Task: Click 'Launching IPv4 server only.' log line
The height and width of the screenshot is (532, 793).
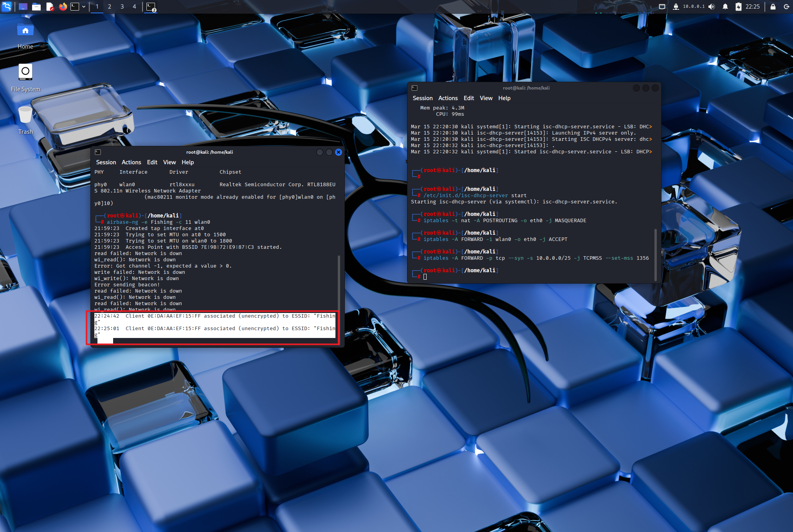Action: point(523,133)
